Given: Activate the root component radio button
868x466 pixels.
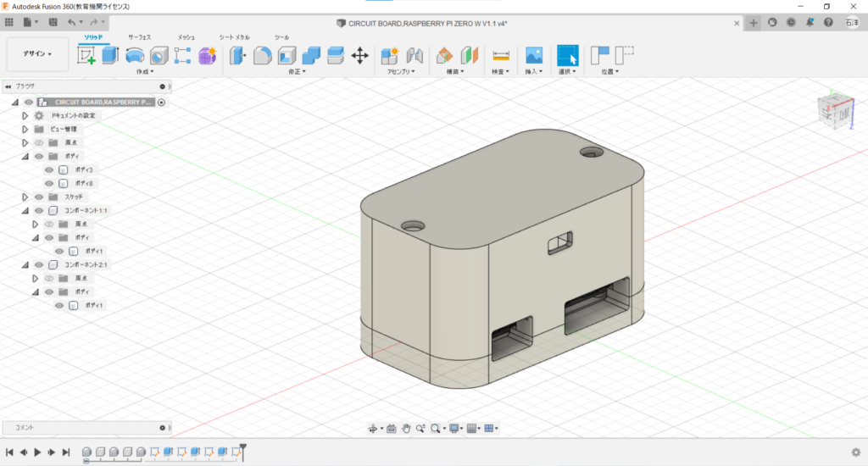Looking at the screenshot, I should click(x=161, y=103).
